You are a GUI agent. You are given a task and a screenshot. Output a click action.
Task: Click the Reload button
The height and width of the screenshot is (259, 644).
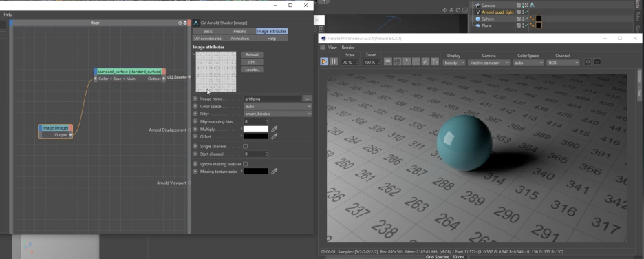[253, 54]
